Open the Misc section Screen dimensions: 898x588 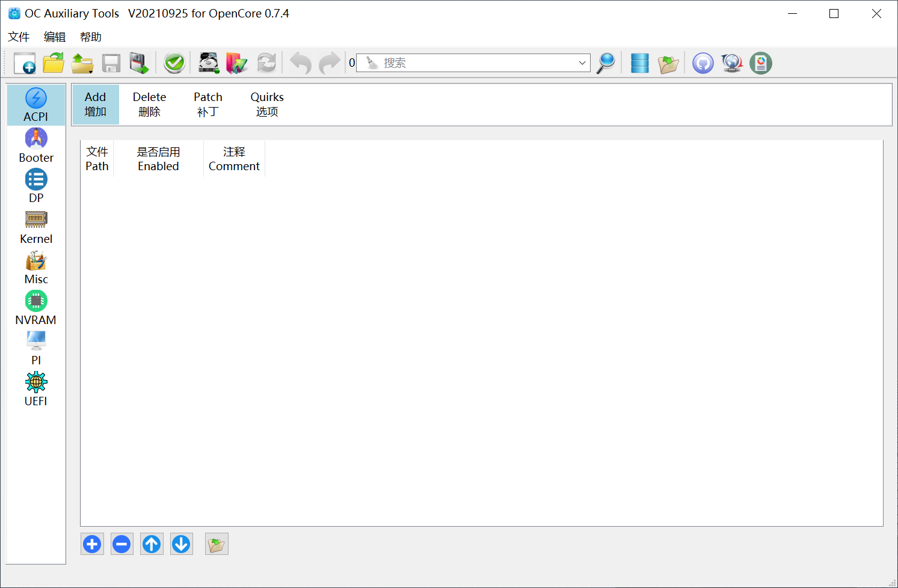click(x=36, y=268)
